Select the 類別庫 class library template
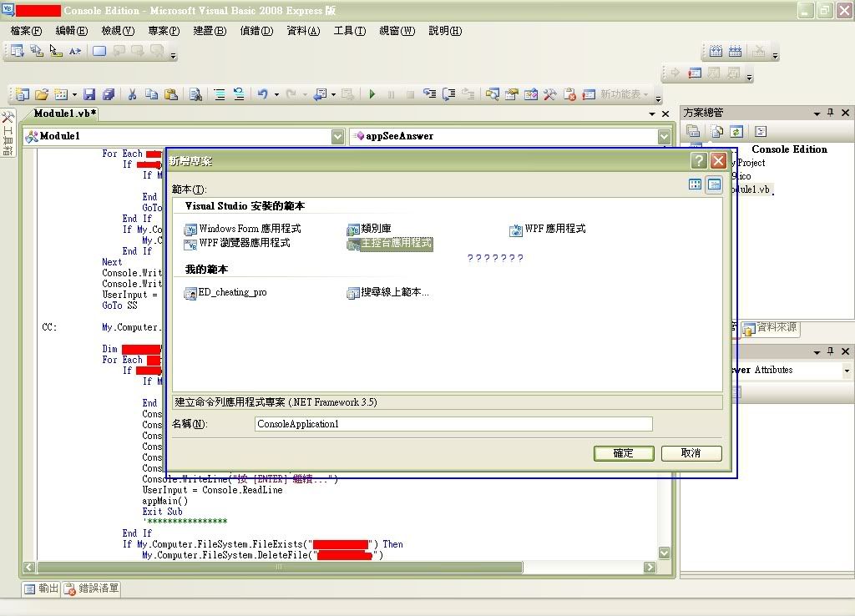This screenshot has height=616, width=855. pyautogui.click(x=369, y=229)
